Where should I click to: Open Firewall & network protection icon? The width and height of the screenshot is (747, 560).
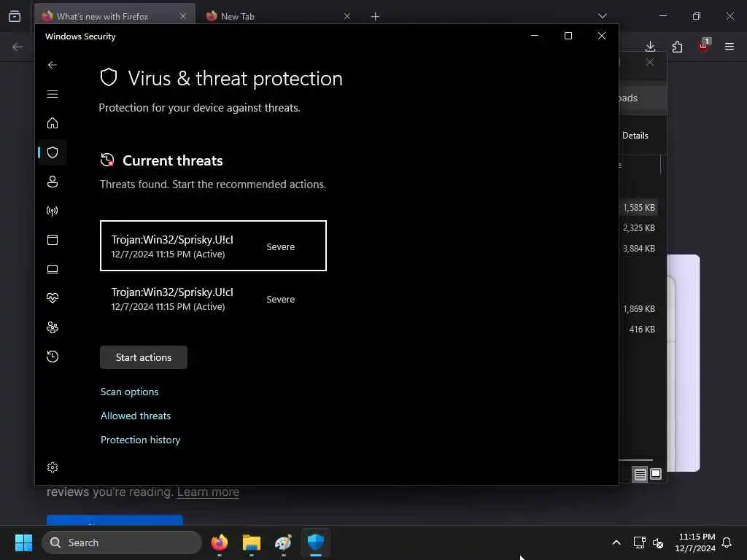pyautogui.click(x=53, y=211)
